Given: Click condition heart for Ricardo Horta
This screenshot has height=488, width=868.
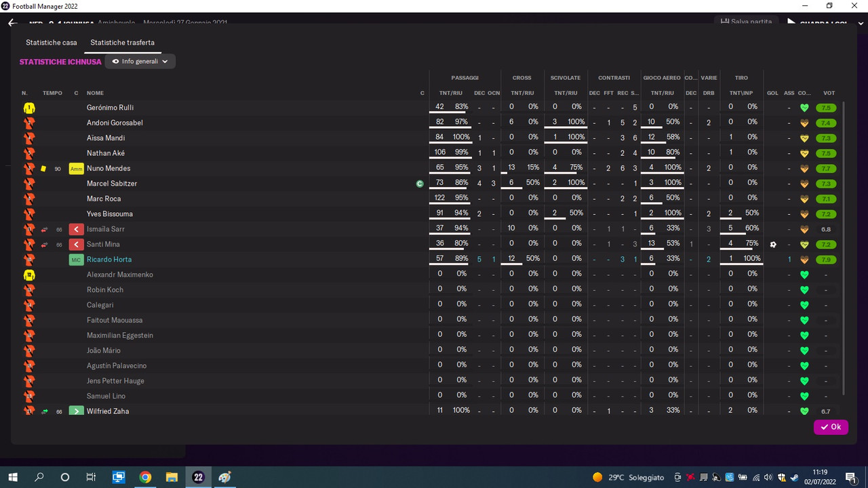Looking at the screenshot, I should pos(805,260).
